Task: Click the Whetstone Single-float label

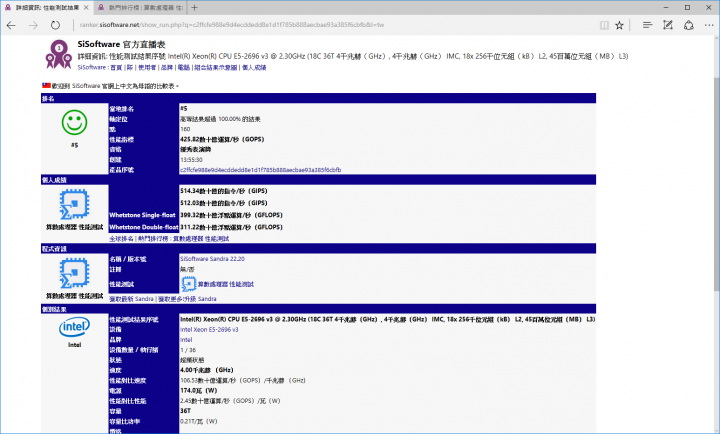Action: click(142, 215)
